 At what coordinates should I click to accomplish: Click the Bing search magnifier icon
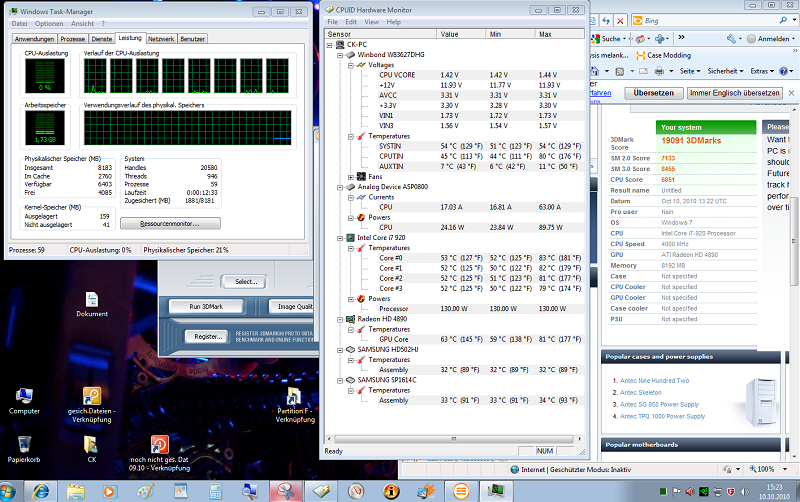pos(783,20)
